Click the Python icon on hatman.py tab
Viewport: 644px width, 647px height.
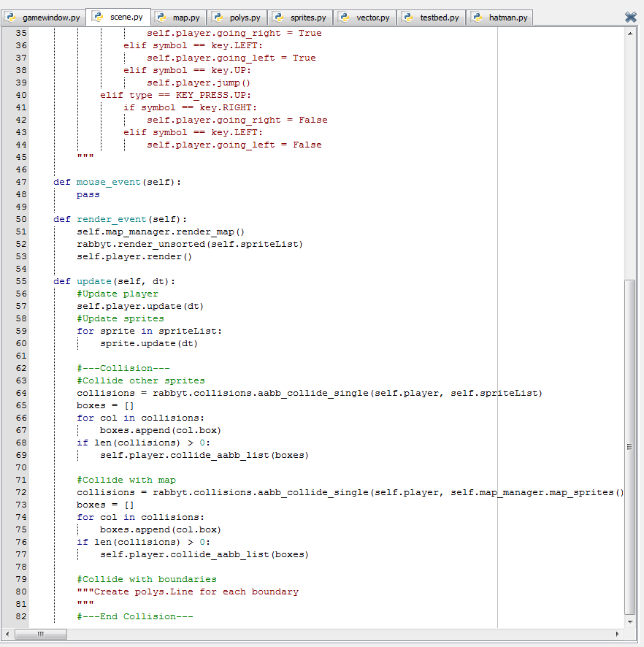coord(478,17)
